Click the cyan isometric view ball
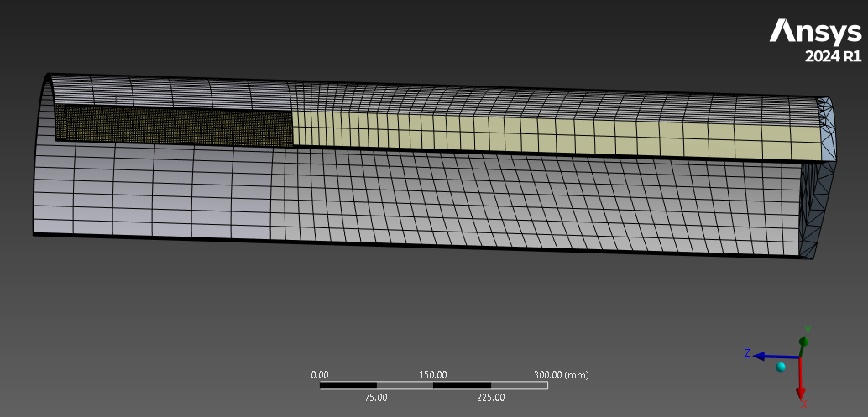This screenshot has height=417, width=868. tap(781, 367)
